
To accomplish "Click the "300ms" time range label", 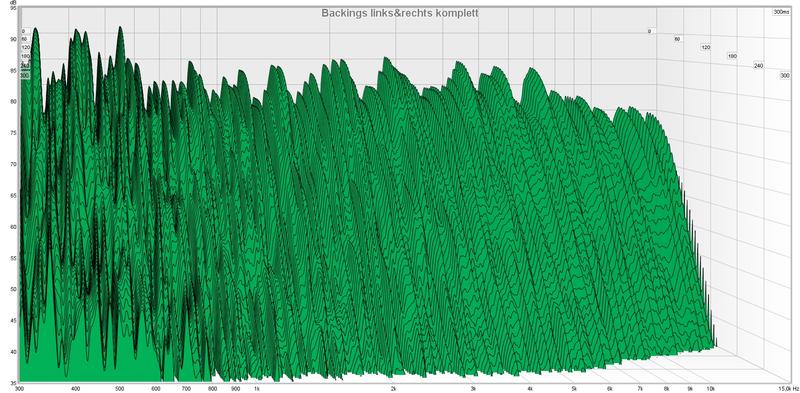I will (x=781, y=12).
